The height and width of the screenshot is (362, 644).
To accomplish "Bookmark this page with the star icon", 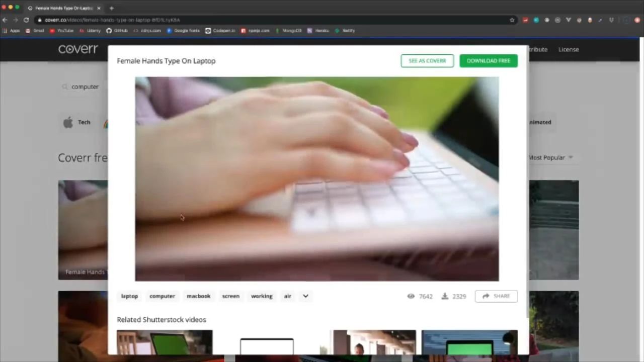I will pos(512,20).
